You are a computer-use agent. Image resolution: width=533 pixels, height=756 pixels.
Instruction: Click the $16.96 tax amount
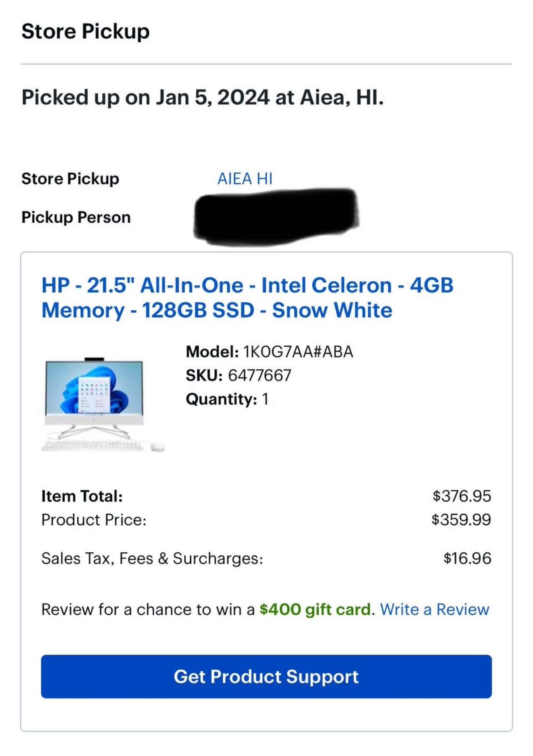pos(467,558)
